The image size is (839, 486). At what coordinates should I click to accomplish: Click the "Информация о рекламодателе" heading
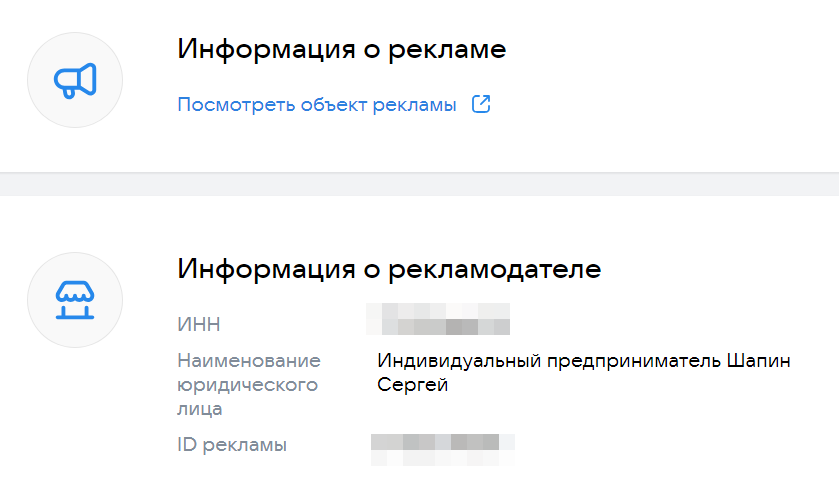[x=389, y=269]
